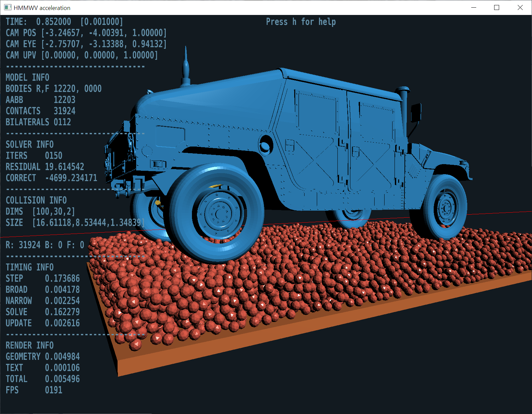
Task: Click the HMMWV application icon in title bar
Action: pyautogui.click(x=8, y=7)
